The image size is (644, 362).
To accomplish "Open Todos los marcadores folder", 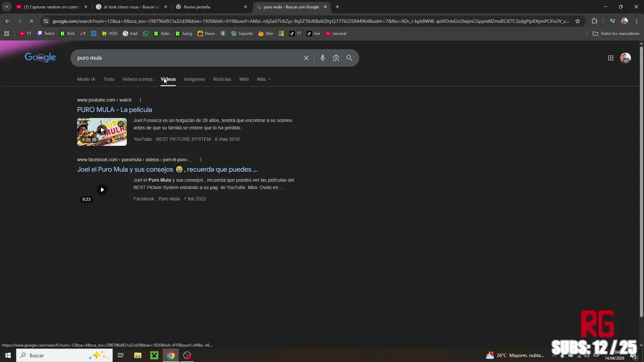I will tap(616, 34).
